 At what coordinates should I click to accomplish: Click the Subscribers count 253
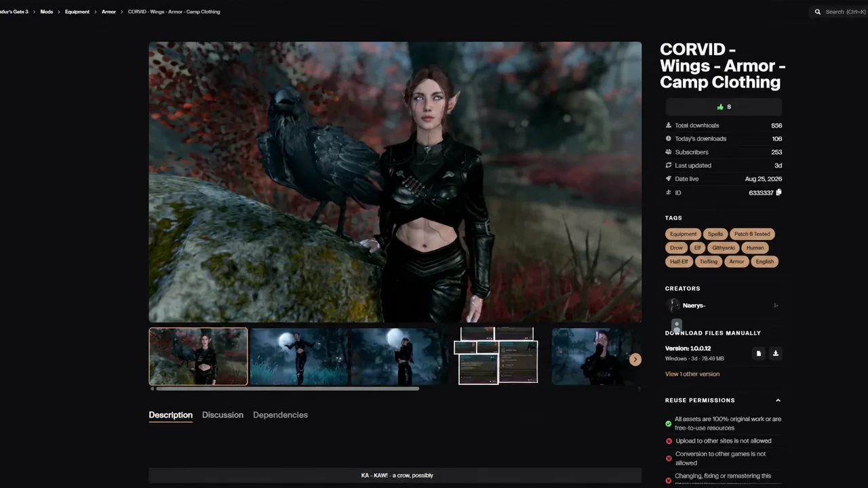pos(776,152)
